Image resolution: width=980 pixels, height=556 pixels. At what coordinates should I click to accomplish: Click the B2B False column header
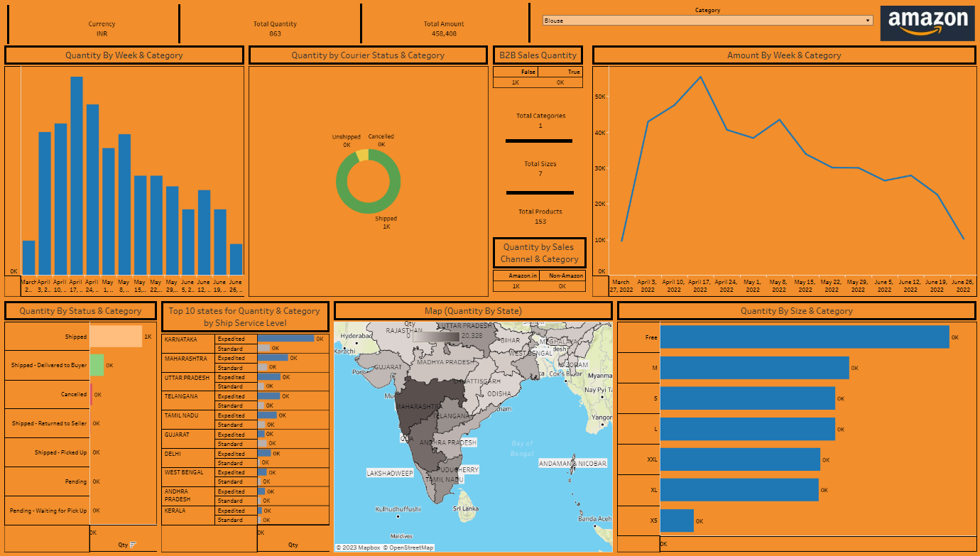point(516,72)
